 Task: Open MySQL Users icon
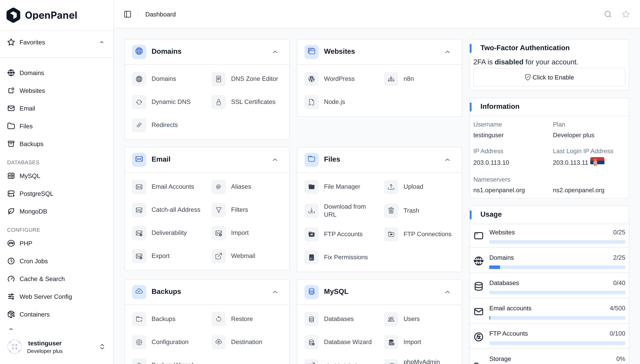point(391,319)
